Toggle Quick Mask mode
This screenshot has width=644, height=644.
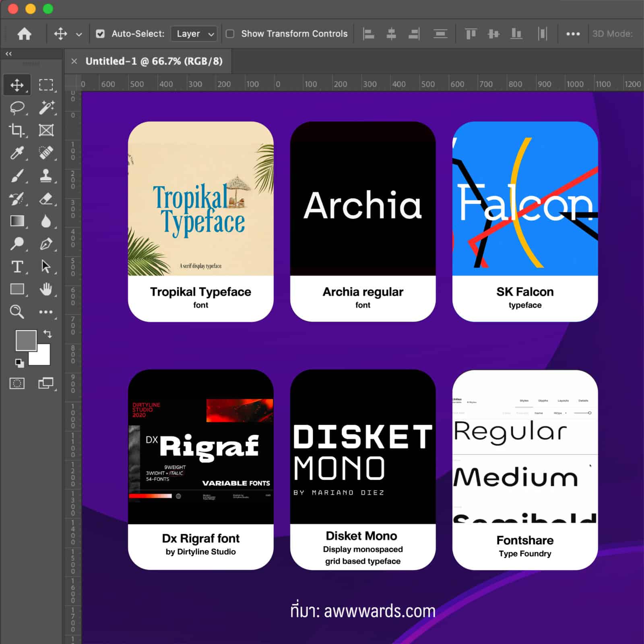[x=17, y=383]
